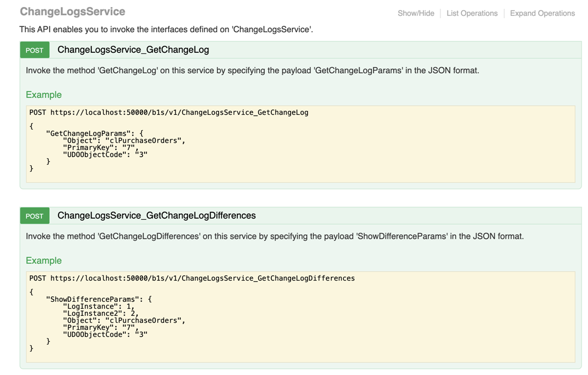The height and width of the screenshot is (375, 588).
Task: Click the Example heading under GetChangeLogDifferences
Action: pyautogui.click(x=43, y=261)
